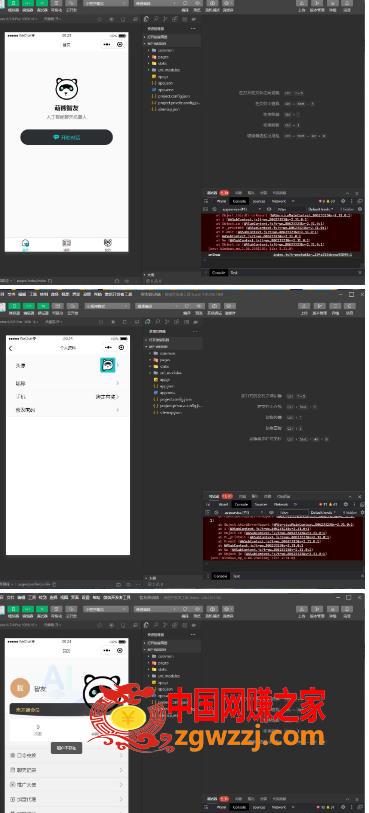Expand the pages folder in the first file tree
Screen dimensions: 369x813
pyautogui.click(x=164, y=57)
